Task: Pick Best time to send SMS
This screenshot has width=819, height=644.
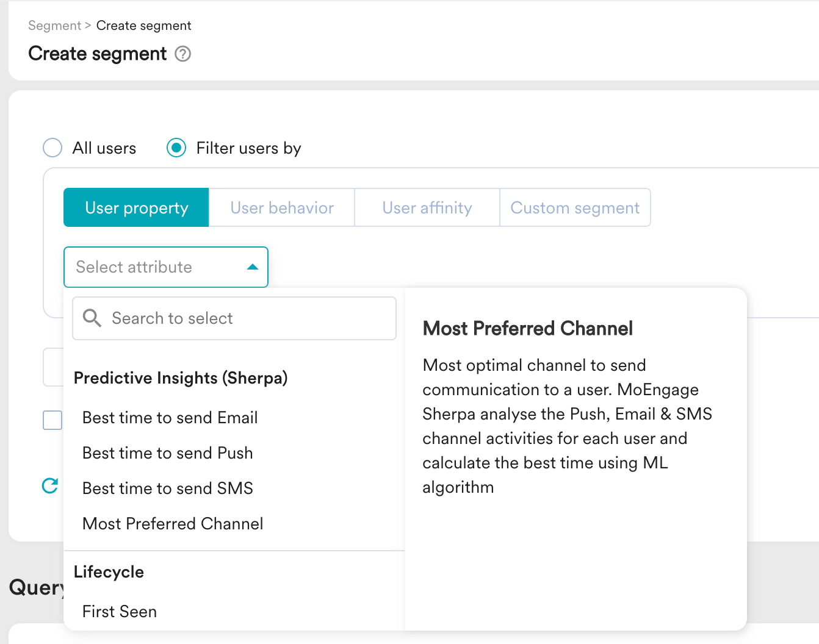Action: pos(167,488)
